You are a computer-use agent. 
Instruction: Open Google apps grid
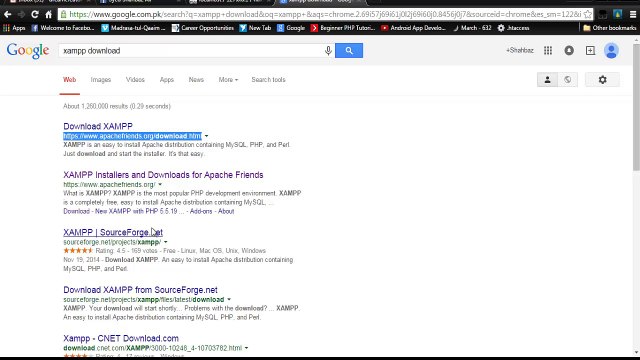(x=548, y=51)
